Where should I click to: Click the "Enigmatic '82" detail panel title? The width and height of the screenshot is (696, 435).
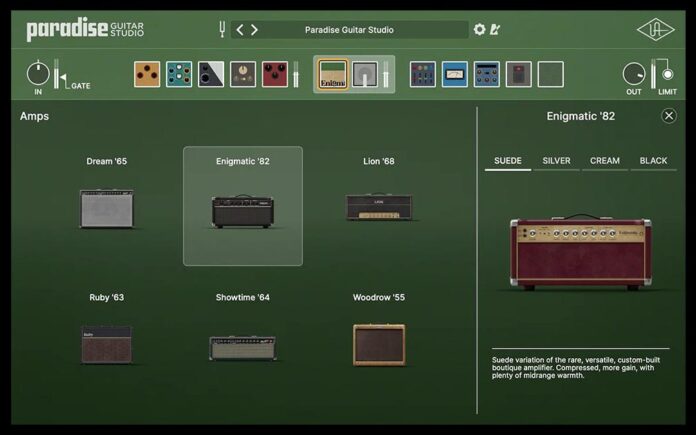click(x=581, y=116)
